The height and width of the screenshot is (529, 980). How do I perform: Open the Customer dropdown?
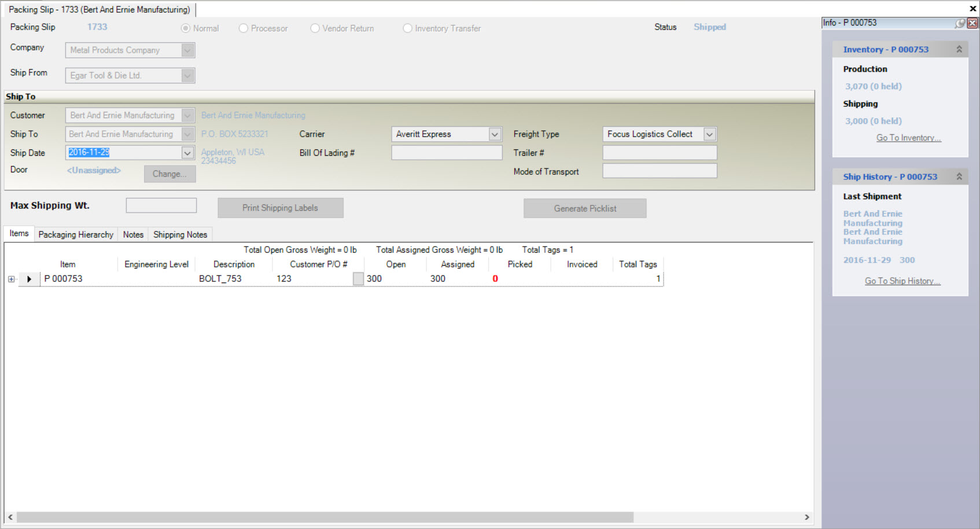187,115
